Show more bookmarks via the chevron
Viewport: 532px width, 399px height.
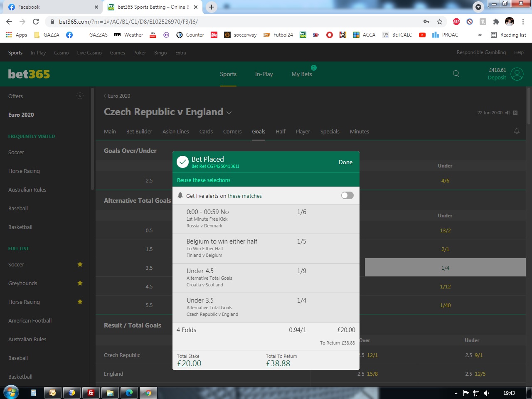coord(480,35)
